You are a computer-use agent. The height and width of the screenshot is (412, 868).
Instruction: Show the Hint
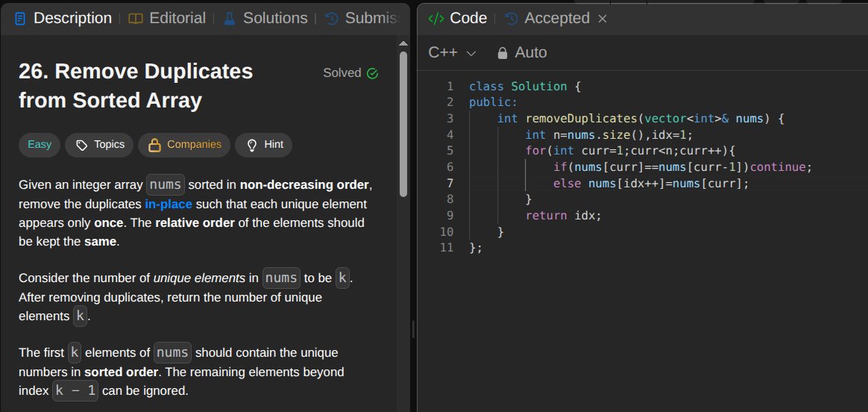click(x=263, y=145)
